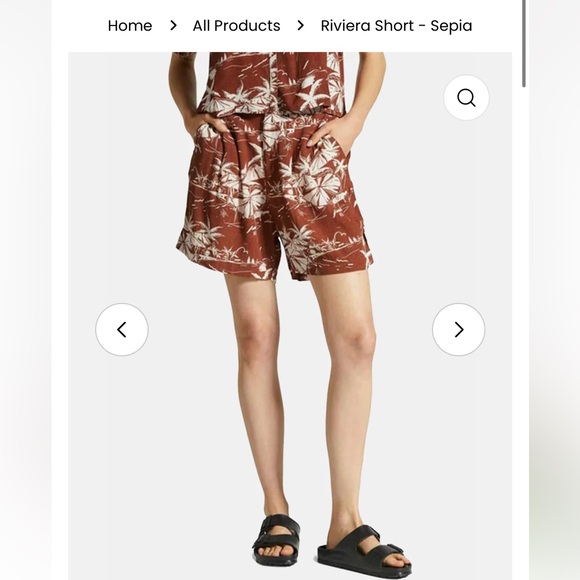580x580 pixels.
Task: Open the image zoom magnifier
Action: tap(466, 98)
